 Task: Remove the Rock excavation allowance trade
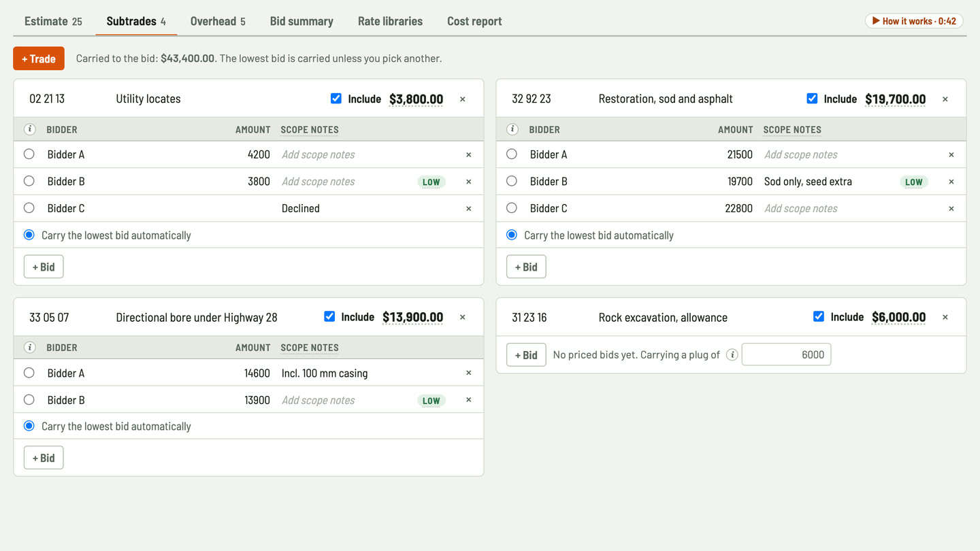(x=945, y=317)
